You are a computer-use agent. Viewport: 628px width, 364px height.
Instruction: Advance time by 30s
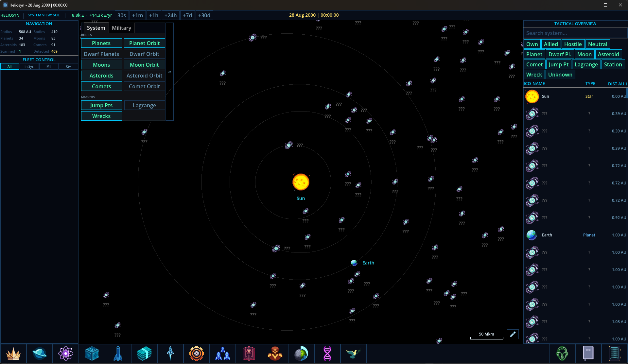click(x=122, y=15)
